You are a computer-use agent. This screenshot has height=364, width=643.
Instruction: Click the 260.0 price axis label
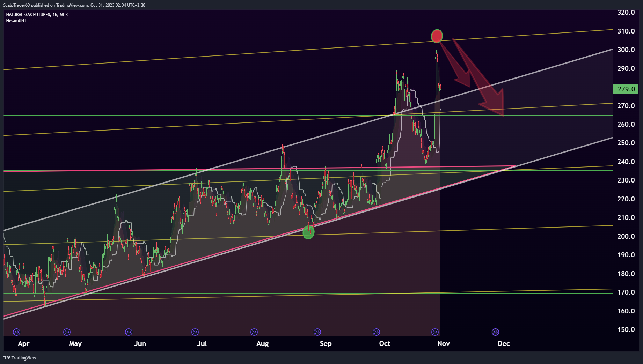626,124
